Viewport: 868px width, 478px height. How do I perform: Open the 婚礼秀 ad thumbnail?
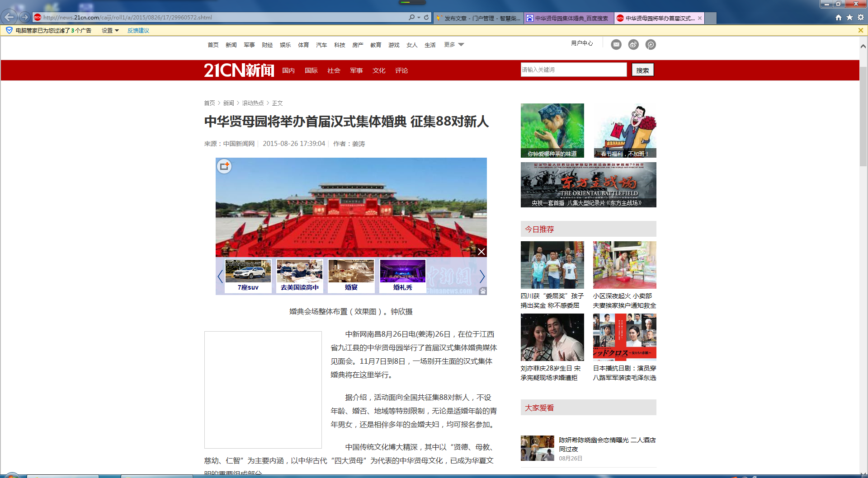point(403,276)
